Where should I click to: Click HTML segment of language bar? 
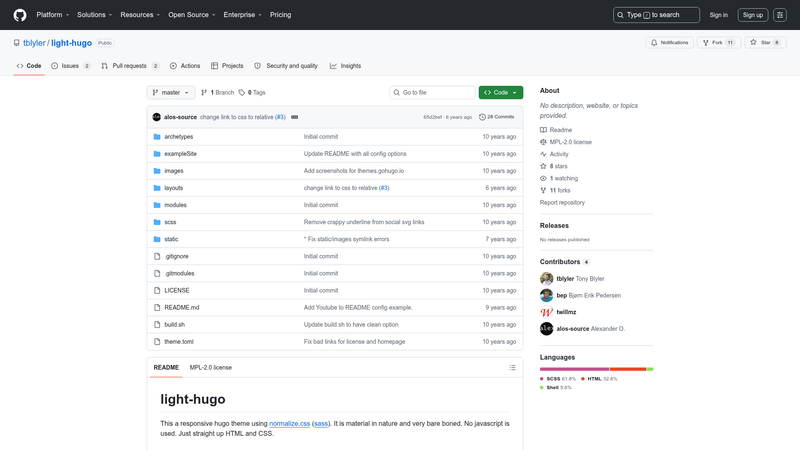pos(628,369)
